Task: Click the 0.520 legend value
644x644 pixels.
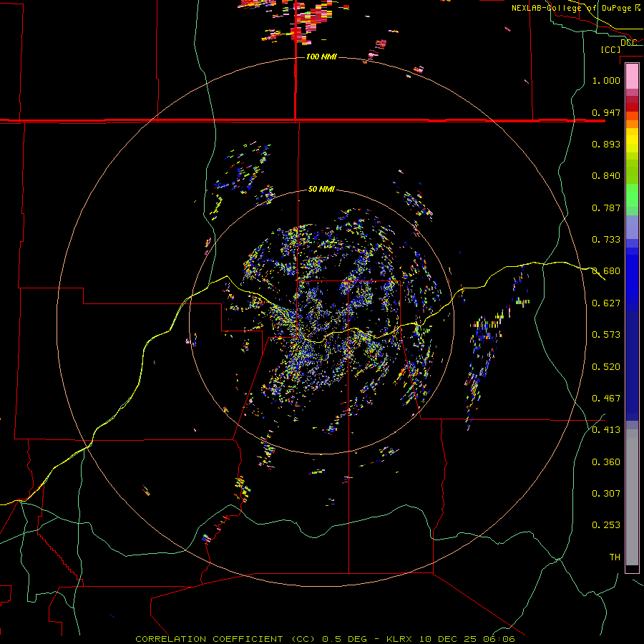Action: pyautogui.click(x=606, y=367)
